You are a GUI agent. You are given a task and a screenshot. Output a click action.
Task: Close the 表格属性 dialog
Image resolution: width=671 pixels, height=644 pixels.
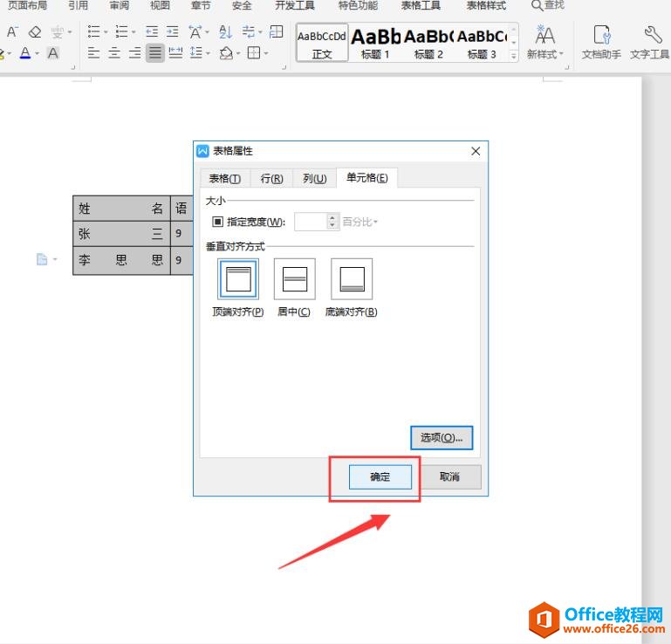(x=476, y=151)
